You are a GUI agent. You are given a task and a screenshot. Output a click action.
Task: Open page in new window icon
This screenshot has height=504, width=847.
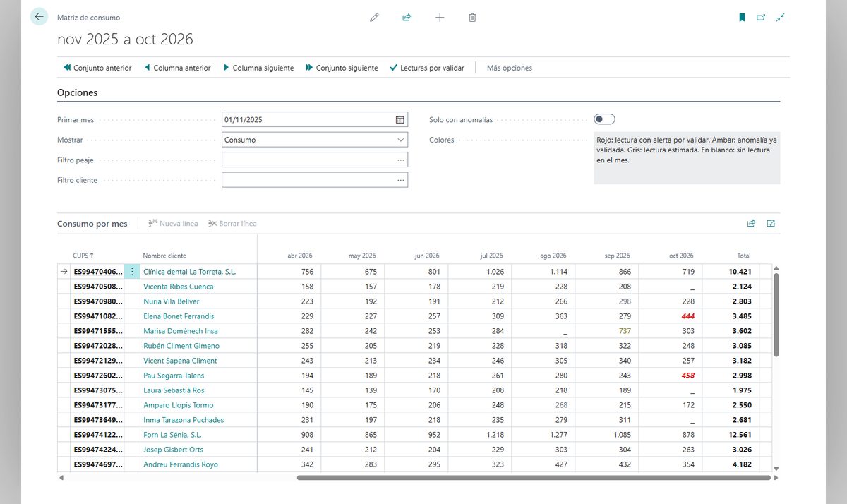[761, 18]
